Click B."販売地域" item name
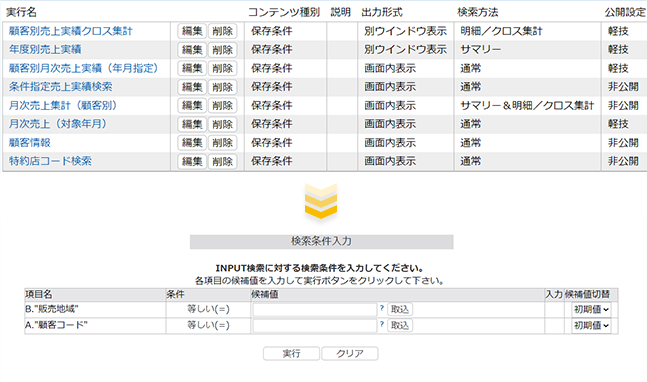647x382 pixels. pos(52,309)
